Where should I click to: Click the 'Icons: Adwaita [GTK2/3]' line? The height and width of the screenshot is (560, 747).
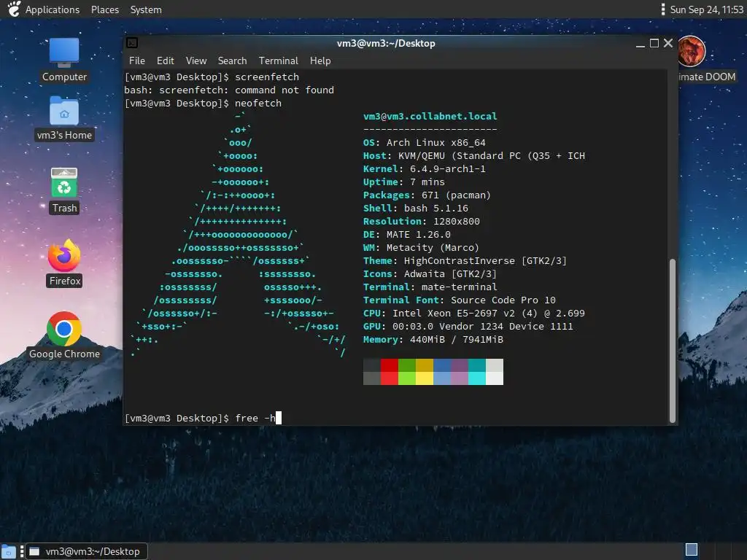430,274
